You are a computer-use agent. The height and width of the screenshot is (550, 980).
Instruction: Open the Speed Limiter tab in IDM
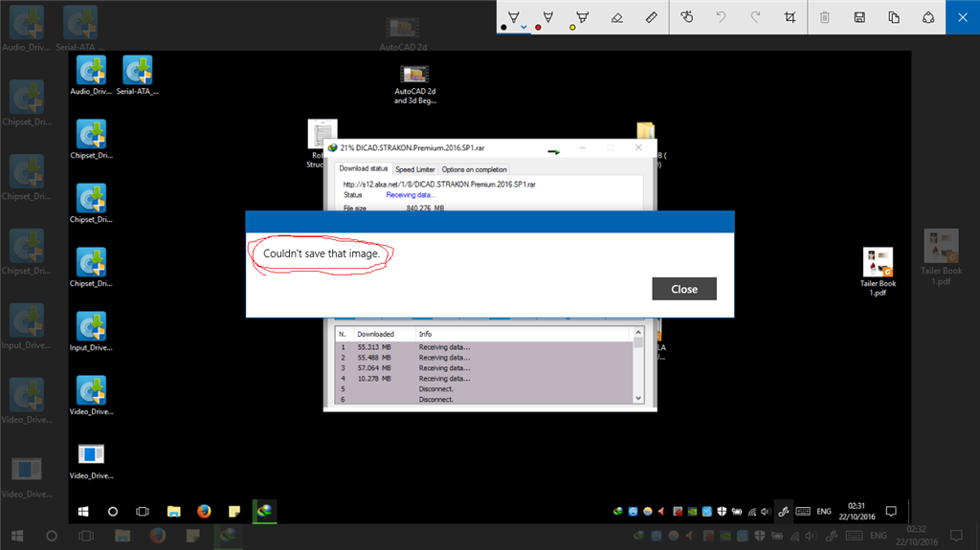(x=415, y=169)
